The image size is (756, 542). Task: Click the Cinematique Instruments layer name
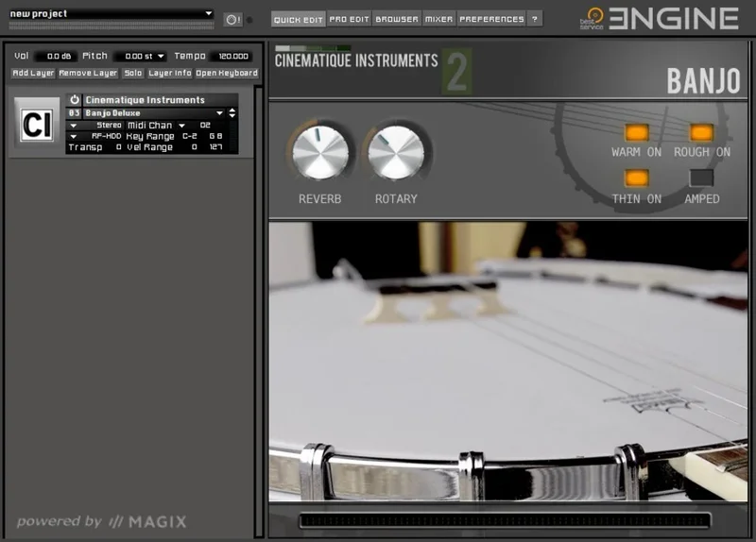[146, 100]
